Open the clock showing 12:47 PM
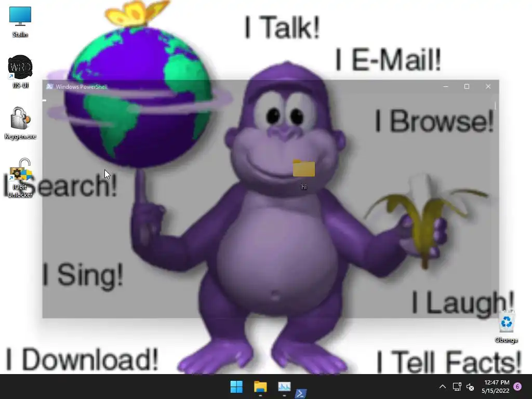 pos(495,387)
